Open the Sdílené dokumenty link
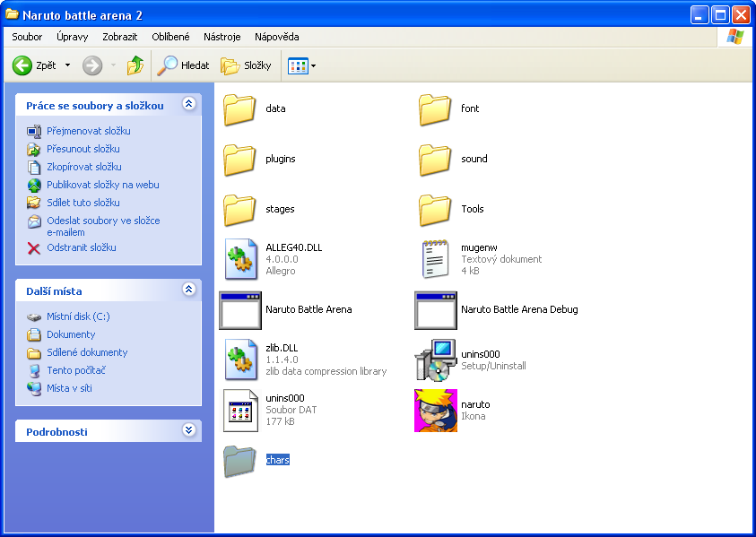This screenshot has height=537, width=756. point(87,352)
